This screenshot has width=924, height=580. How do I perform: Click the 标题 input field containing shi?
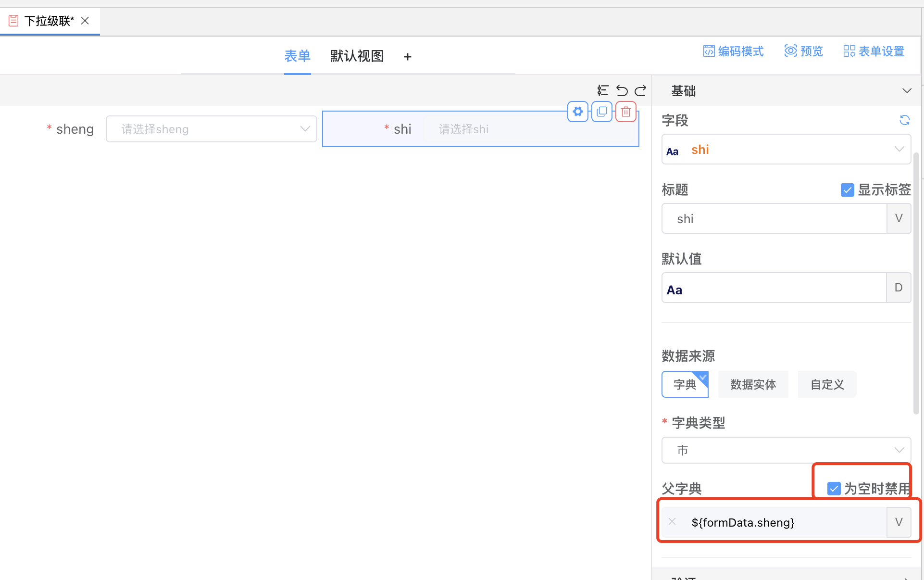[x=774, y=219]
